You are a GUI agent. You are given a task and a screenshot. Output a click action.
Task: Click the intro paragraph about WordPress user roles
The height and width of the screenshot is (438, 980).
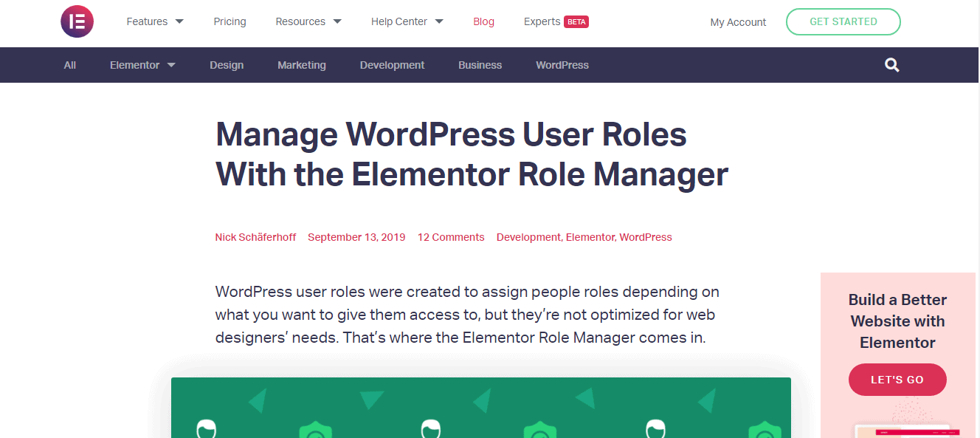point(467,315)
